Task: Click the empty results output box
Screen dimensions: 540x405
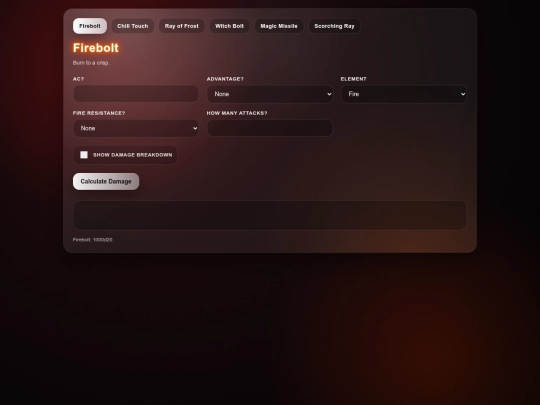Action: [270, 215]
